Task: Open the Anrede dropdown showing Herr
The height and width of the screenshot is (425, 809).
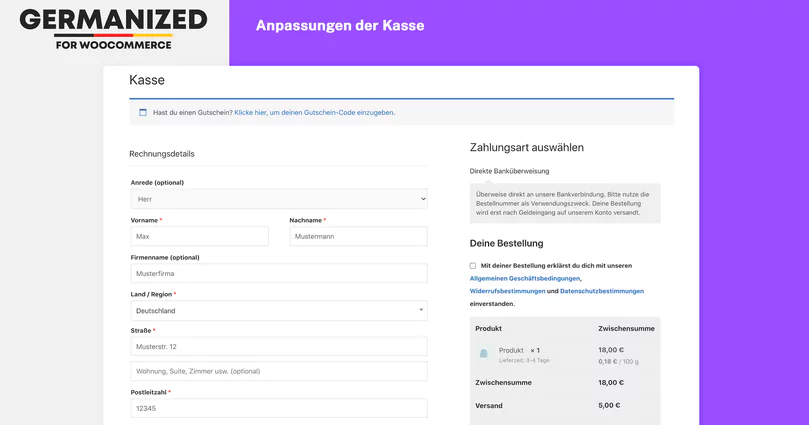Action: [279, 199]
